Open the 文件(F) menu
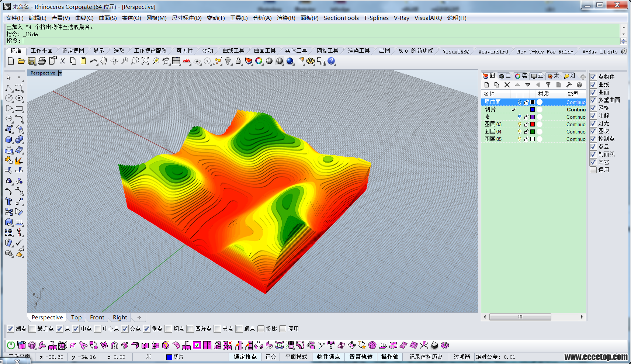This screenshot has height=364, width=631. 15,18
